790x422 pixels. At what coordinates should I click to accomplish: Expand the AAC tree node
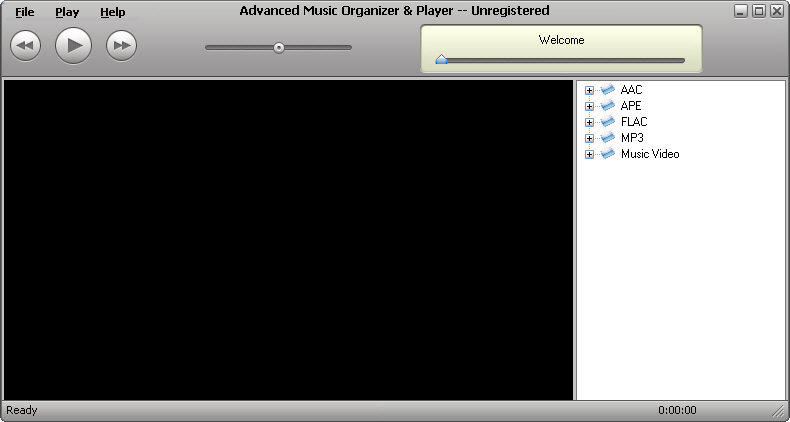pyautogui.click(x=589, y=91)
